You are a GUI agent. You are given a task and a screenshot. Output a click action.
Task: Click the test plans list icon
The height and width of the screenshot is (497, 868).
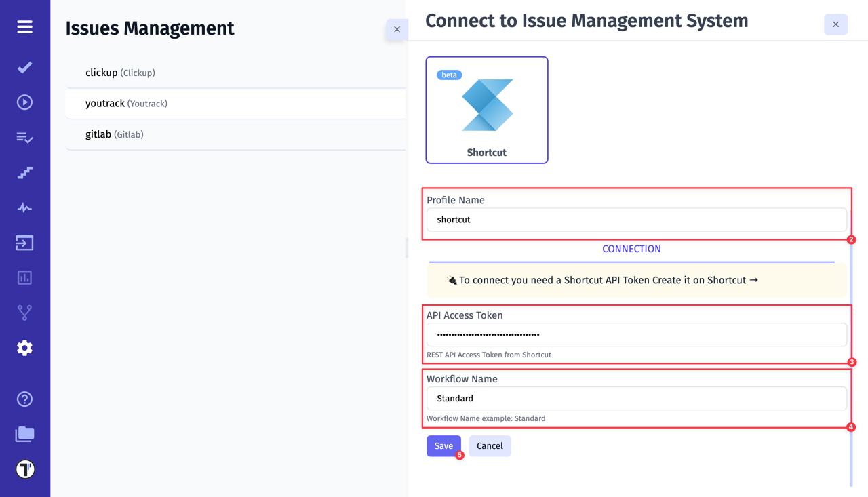(x=24, y=138)
